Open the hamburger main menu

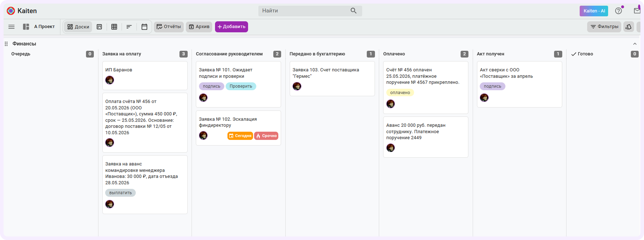[x=11, y=27]
